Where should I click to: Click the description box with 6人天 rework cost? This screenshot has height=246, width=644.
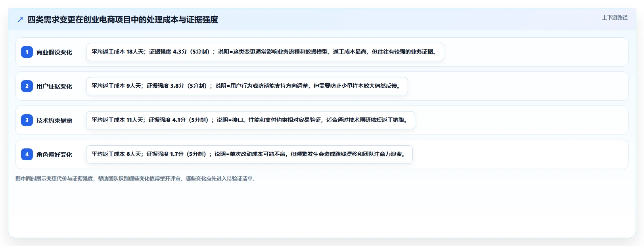(x=249, y=154)
